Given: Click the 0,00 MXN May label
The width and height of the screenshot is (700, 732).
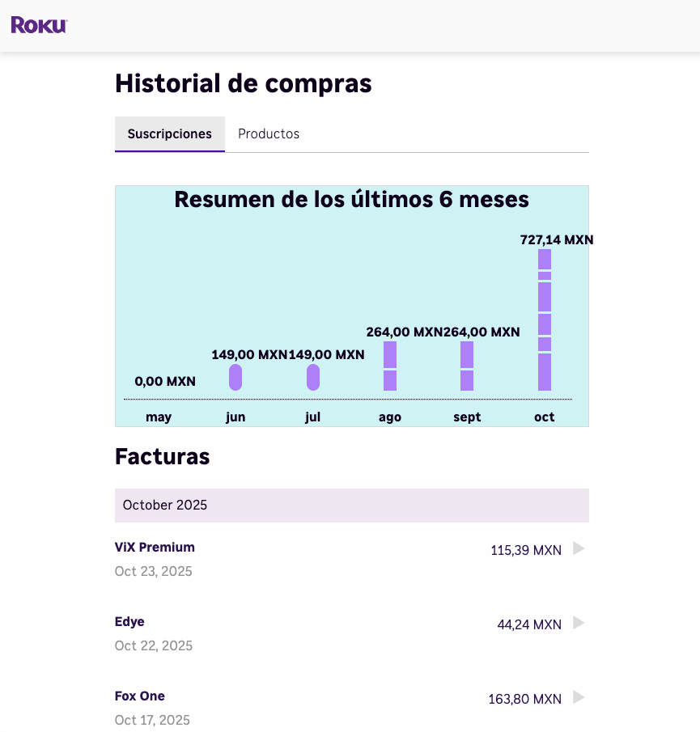Looking at the screenshot, I should click(x=165, y=382).
